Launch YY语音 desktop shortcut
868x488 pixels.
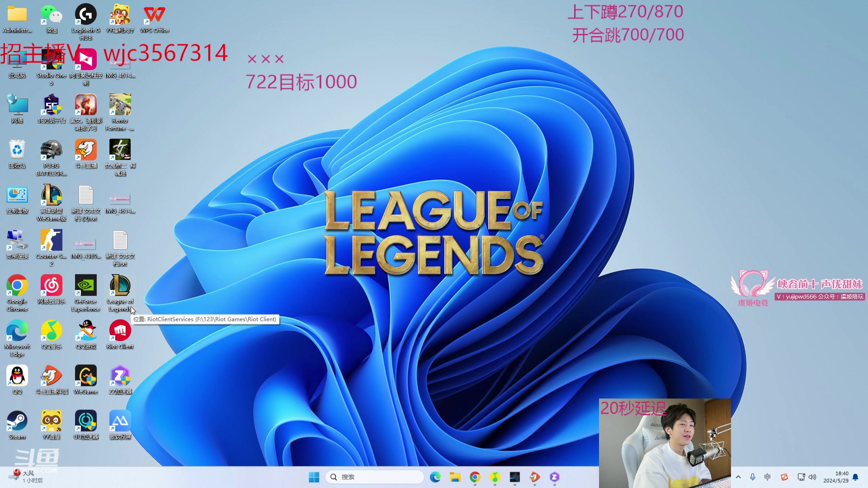pos(52,425)
